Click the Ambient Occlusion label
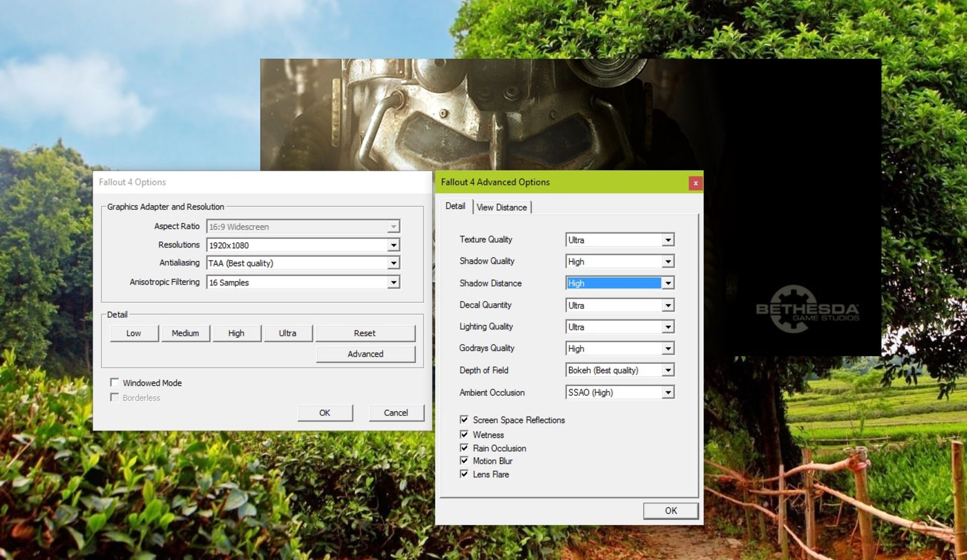967x560 pixels. tap(492, 393)
